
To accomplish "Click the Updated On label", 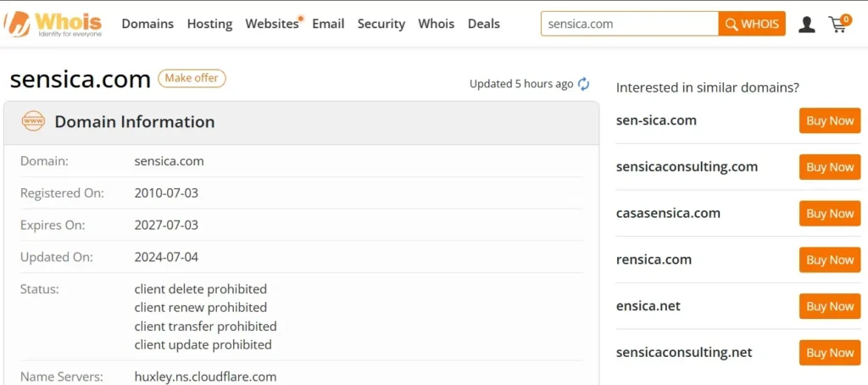I will (x=57, y=257).
